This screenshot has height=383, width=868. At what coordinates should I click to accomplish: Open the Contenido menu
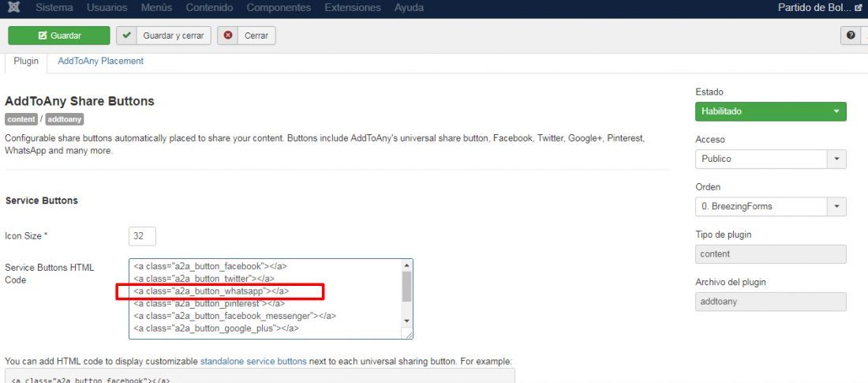[x=209, y=8]
